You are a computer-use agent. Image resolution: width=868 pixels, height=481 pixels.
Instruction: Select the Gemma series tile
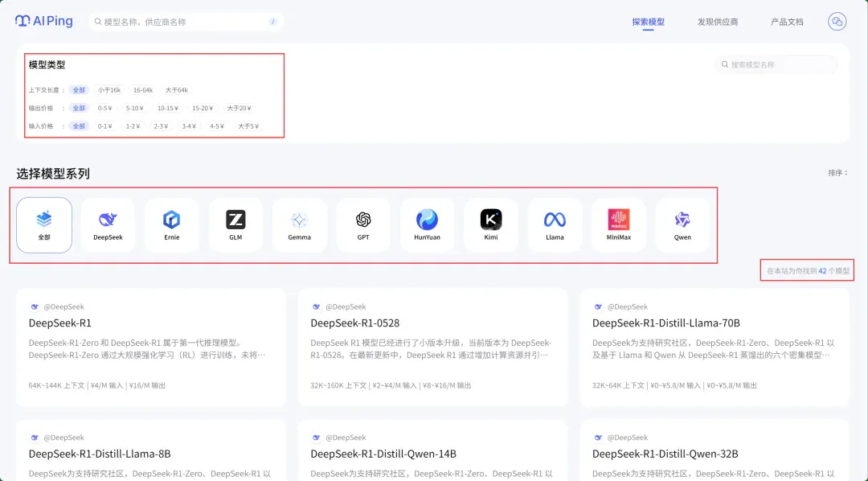pos(300,225)
